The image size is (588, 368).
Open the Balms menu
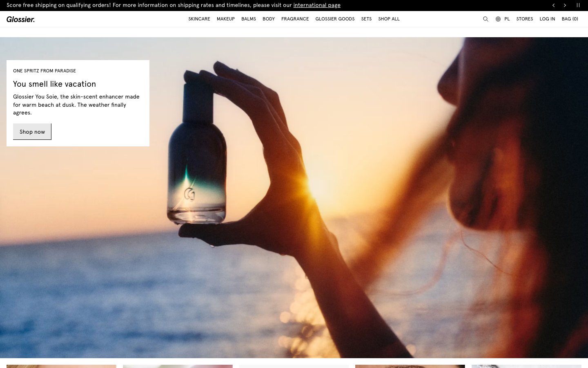(249, 19)
